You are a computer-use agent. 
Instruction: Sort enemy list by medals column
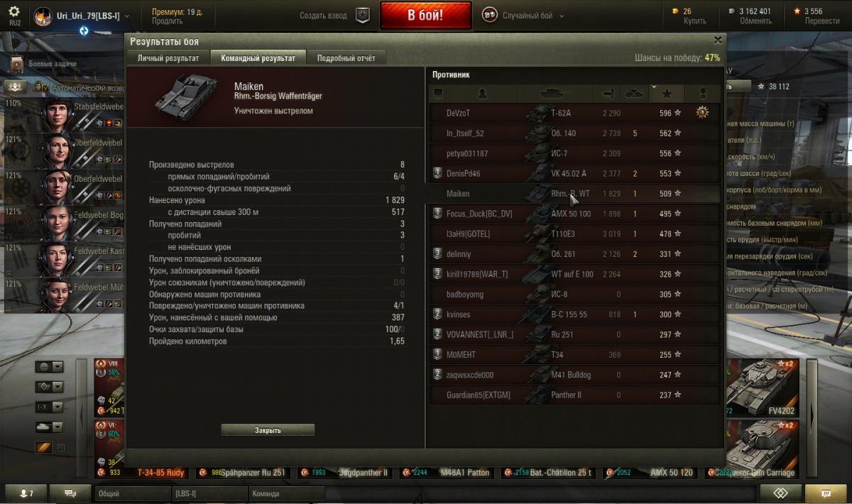point(704,93)
